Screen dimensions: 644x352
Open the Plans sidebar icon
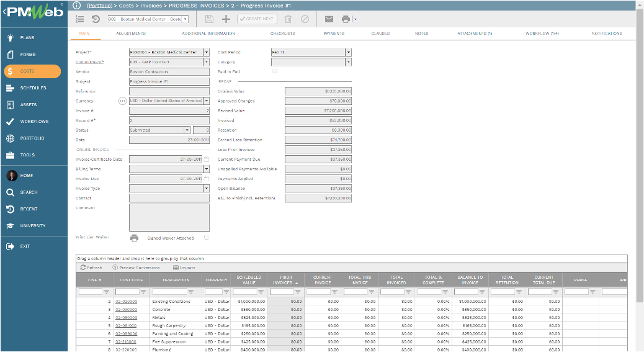(11, 37)
